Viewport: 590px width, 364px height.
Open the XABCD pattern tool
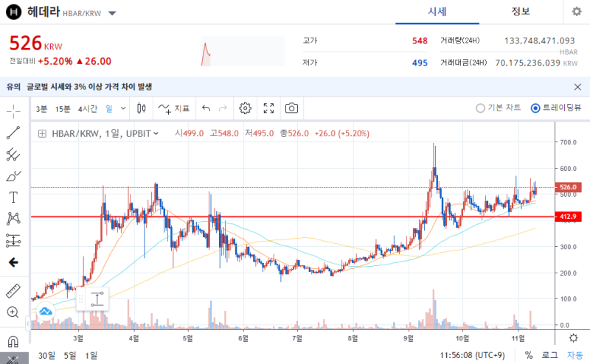pos(13,219)
